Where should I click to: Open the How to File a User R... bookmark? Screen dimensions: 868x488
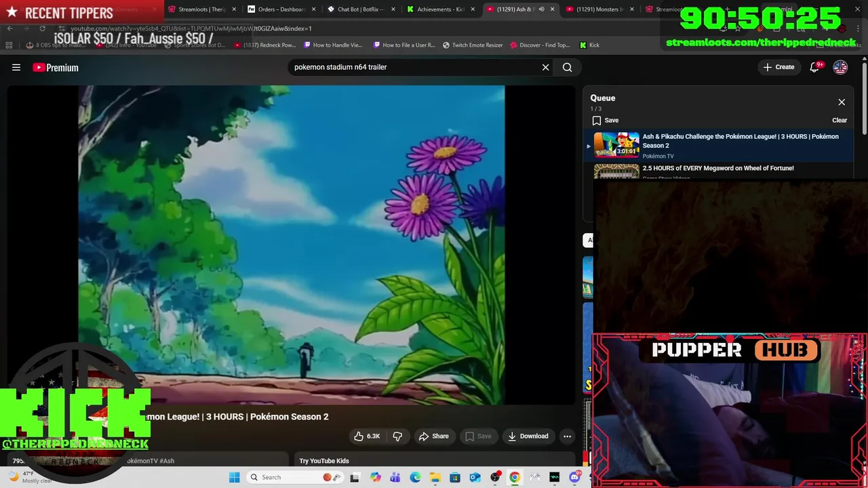404,45
